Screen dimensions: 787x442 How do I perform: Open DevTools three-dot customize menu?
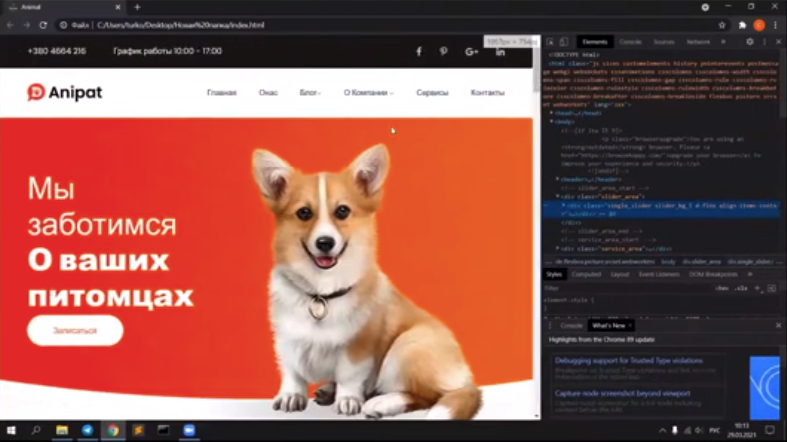764,42
